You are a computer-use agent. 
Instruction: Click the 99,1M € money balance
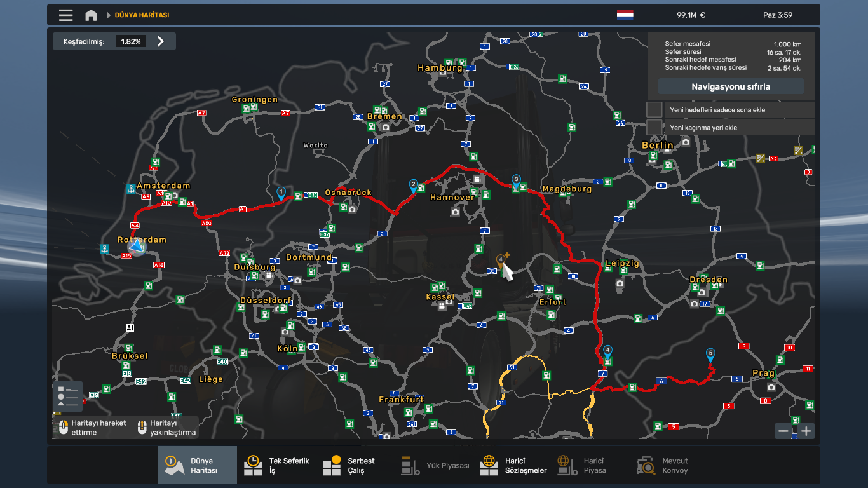(x=691, y=15)
